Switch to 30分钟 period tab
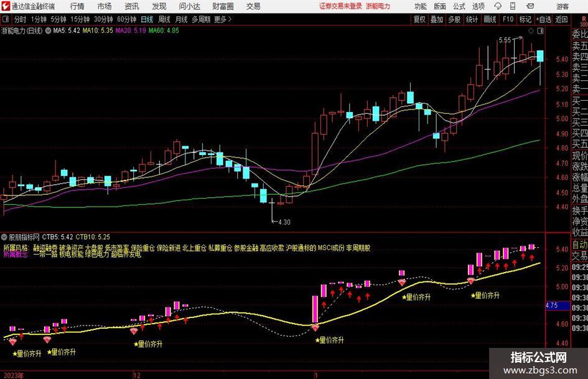Screen dimensions: 588x379 click(x=103, y=19)
